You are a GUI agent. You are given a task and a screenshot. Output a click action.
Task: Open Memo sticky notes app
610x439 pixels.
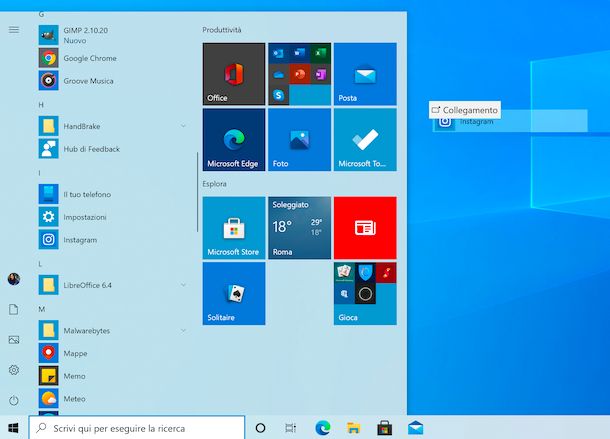[x=113, y=376]
